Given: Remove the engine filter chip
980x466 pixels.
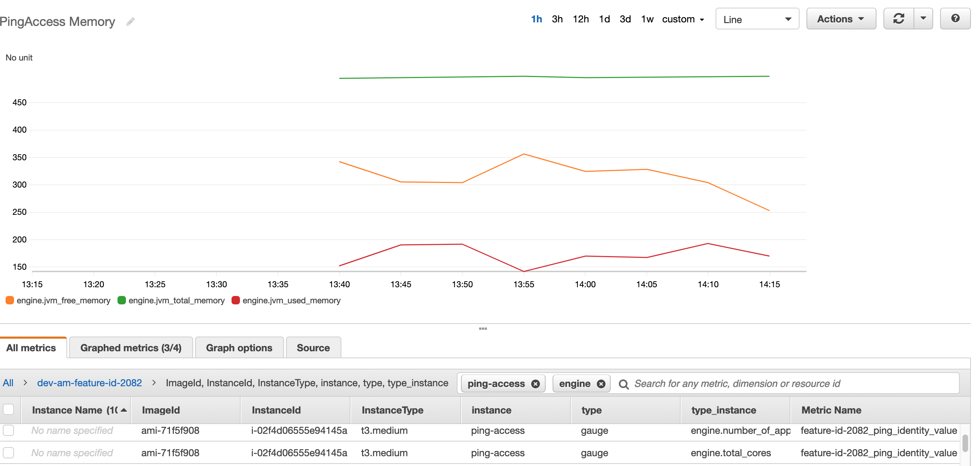Looking at the screenshot, I should (x=601, y=384).
